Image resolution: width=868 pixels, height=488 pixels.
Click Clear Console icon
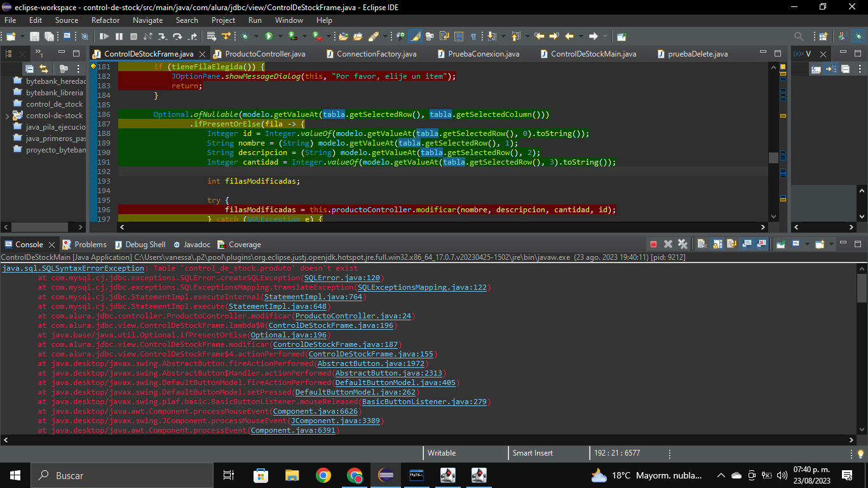pyautogui.click(x=702, y=244)
